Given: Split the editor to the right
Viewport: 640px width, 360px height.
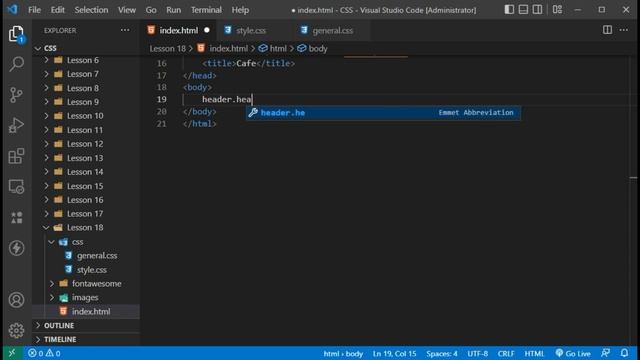Looking at the screenshot, I should (607, 30).
